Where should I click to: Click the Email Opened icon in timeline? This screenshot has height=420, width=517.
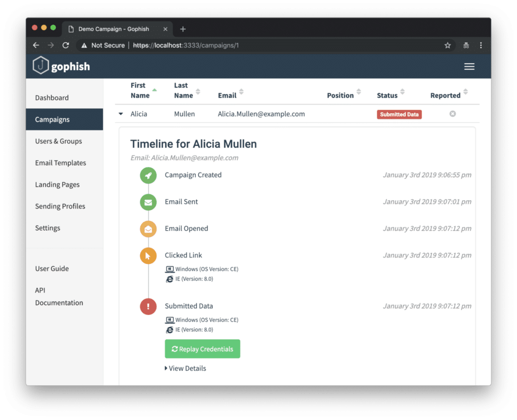click(x=148, y=229)
